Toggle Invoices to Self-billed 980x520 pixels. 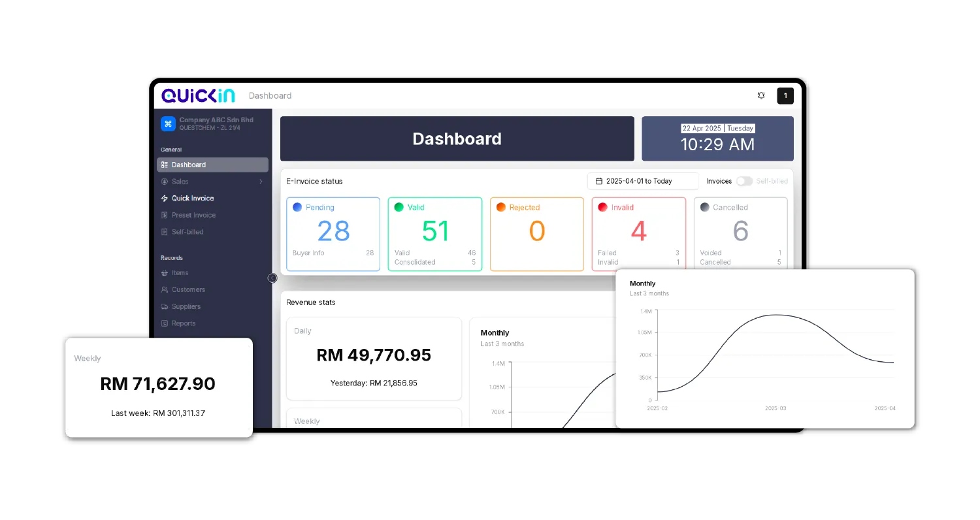tap(744, 181)
